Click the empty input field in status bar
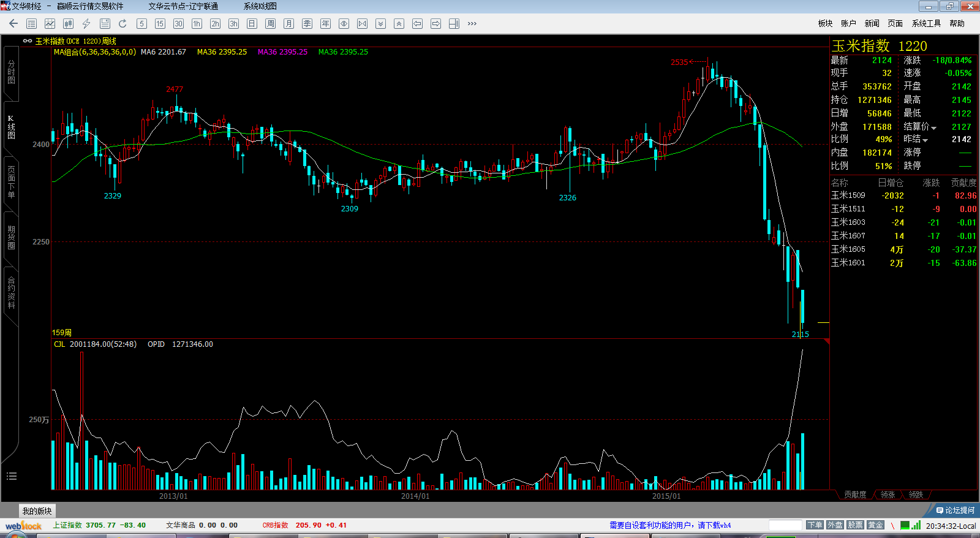The height and width of the screenshot is (538, 980). click(785, 525)
